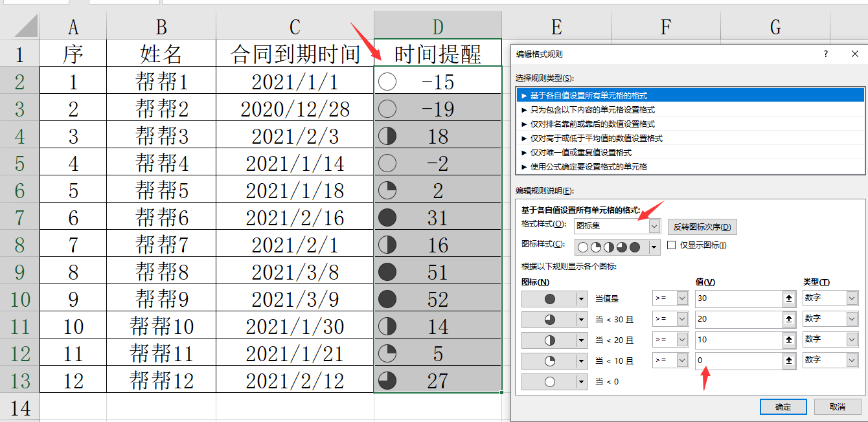Select row 7 header
868x422 pixels.
19,217
